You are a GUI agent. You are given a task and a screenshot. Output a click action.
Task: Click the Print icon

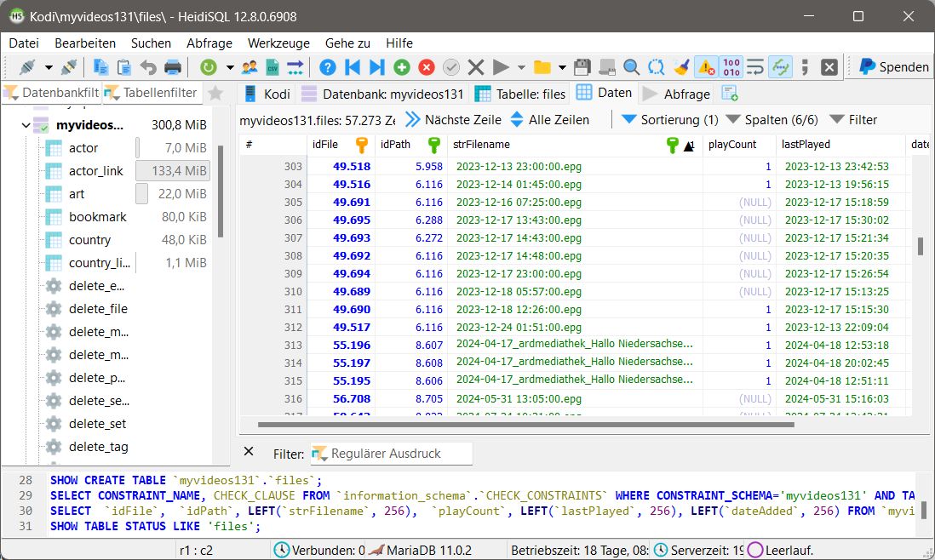tap(172, 67)
